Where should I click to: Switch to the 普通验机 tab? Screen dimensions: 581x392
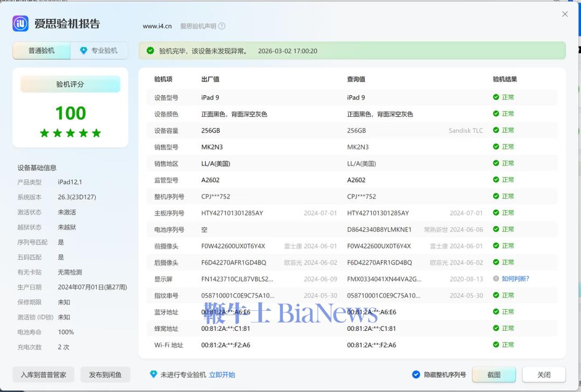[x=41, y=51]
